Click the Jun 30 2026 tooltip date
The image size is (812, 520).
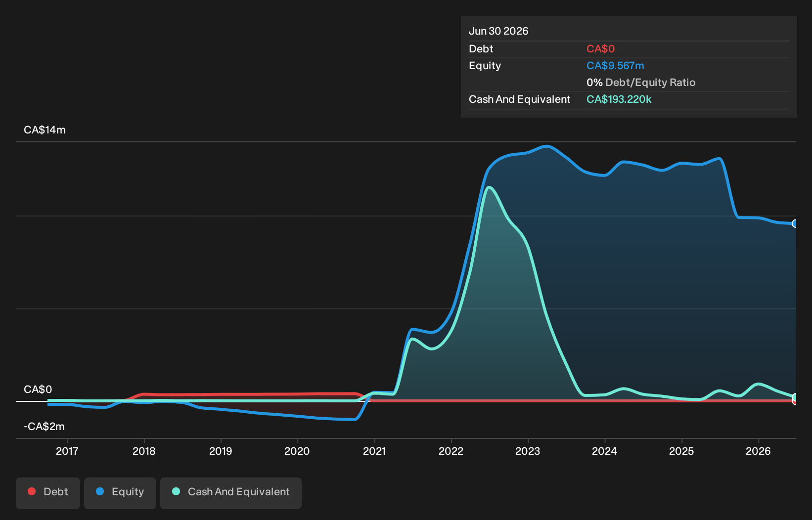click(x=498, y=31)
